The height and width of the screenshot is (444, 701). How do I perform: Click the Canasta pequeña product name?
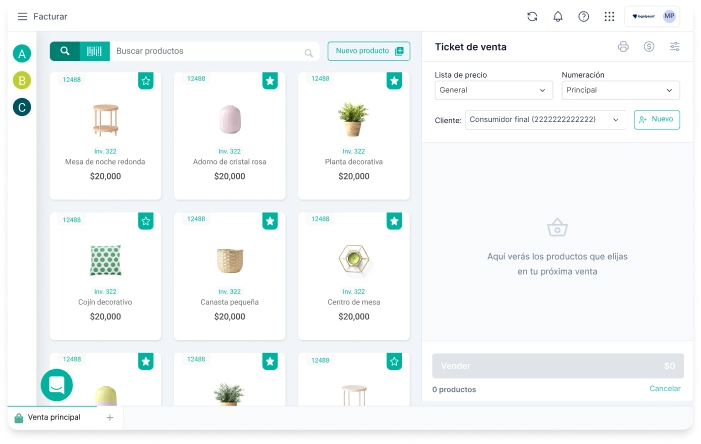point(230,302)
